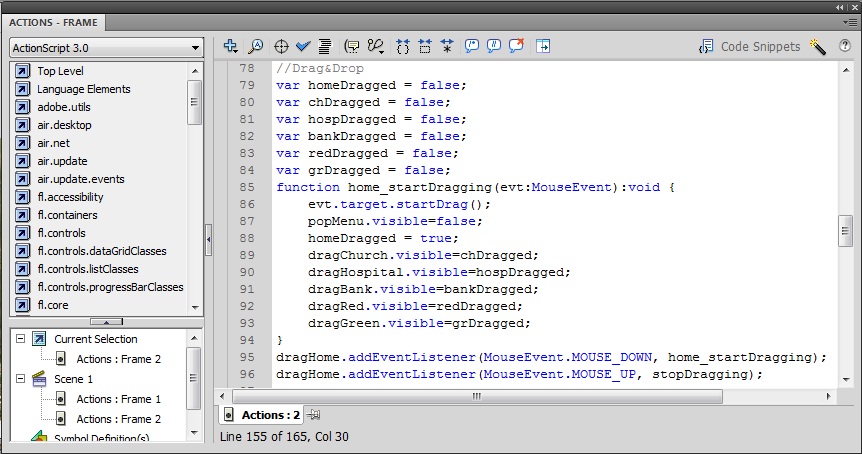The width and height of the screenshot is (862, 454).
Task: Select the Scene 1 node
Action: tap(73, 379)
